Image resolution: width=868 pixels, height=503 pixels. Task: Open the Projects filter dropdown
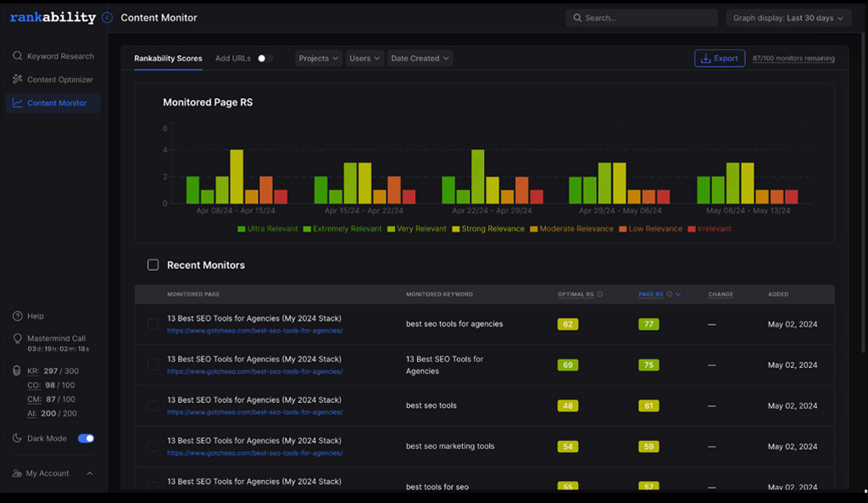[x=319, y=59]
